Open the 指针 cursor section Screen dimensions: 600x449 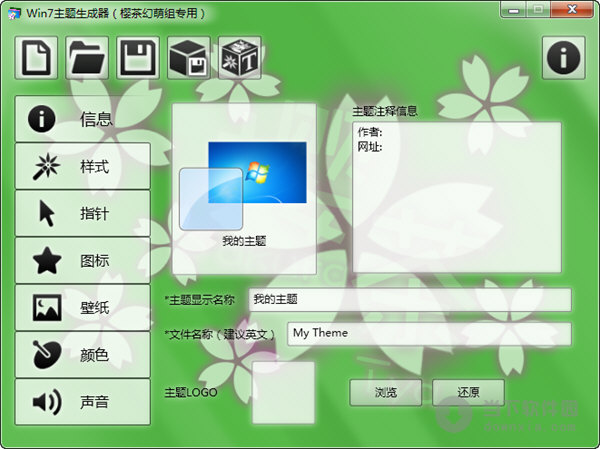coord(83,213)
